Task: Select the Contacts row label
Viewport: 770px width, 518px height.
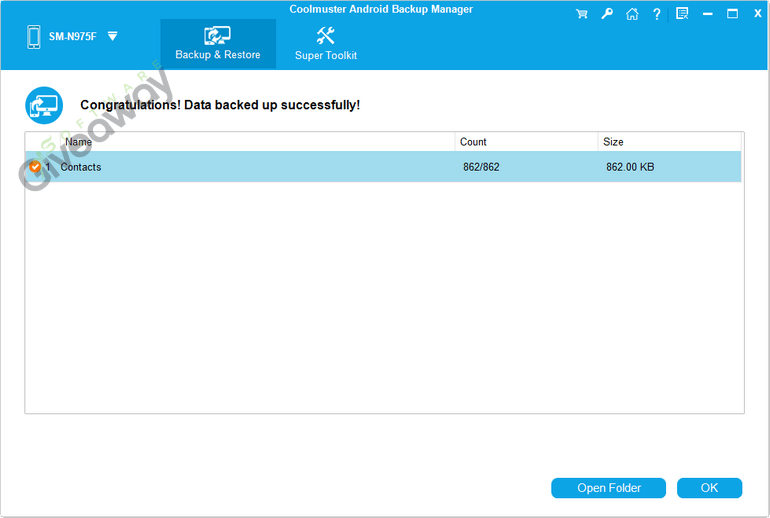Action: tap(81, 167)
